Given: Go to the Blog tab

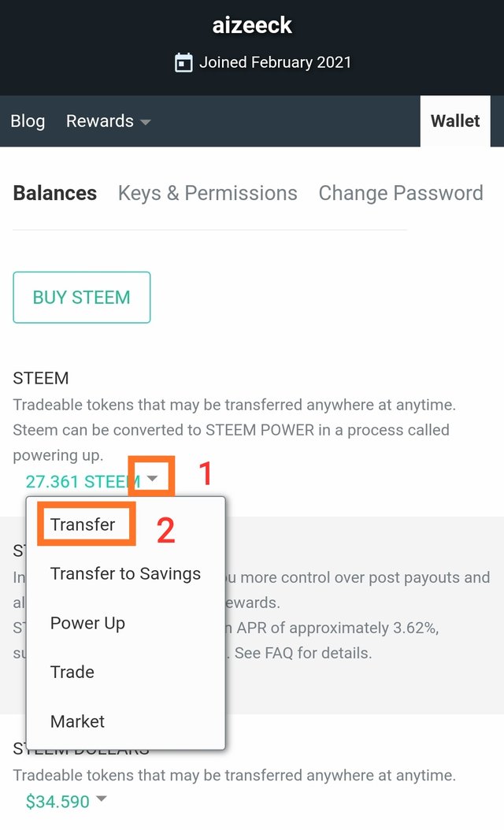Looking at the screenshot, I should point(28,121).
